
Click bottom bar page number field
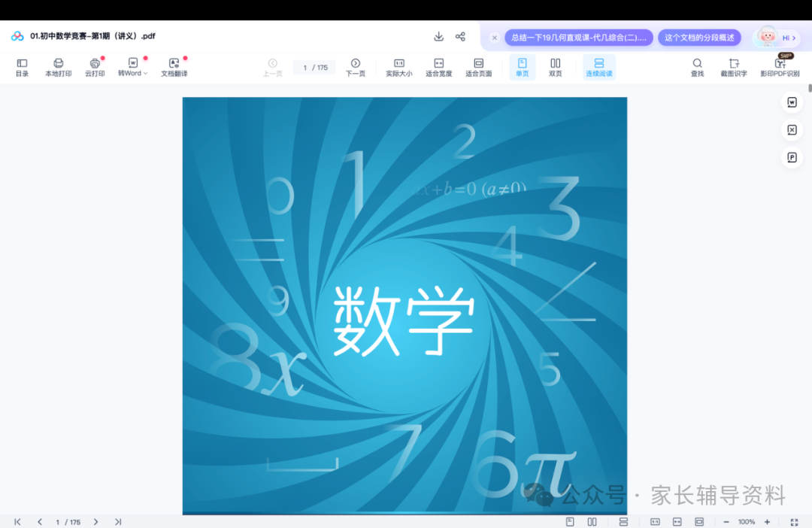[58, 522]
